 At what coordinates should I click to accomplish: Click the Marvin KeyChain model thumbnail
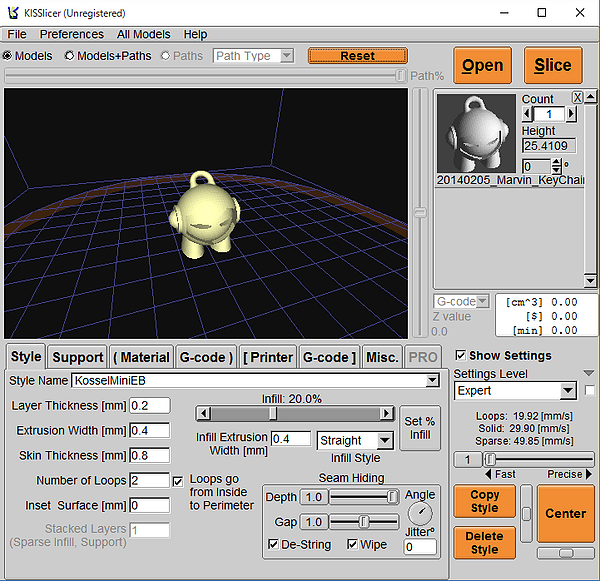pos(476,134)
